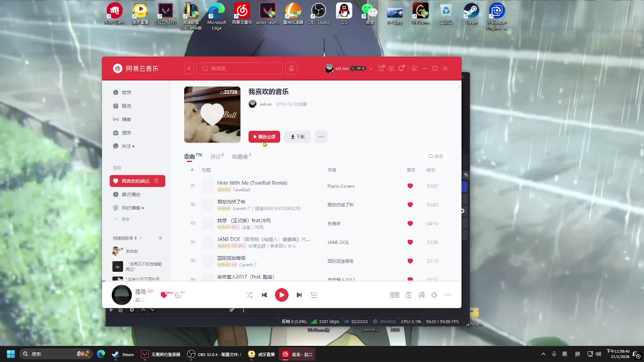Viewport: 644px width, 362px height.
Task: Click the 播放全部 button
Action: tap(264, 137)
